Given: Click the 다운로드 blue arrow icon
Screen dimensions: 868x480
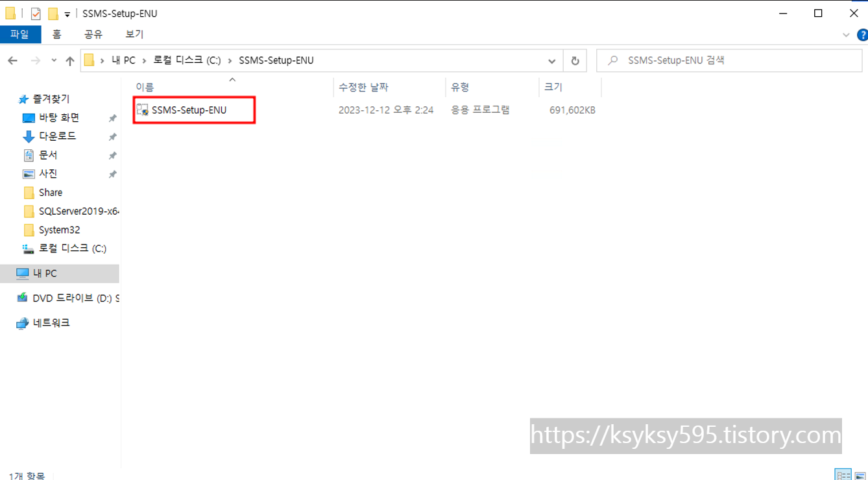Looking at the screenshot, I should pyautogui.click(x=29, y=136).
